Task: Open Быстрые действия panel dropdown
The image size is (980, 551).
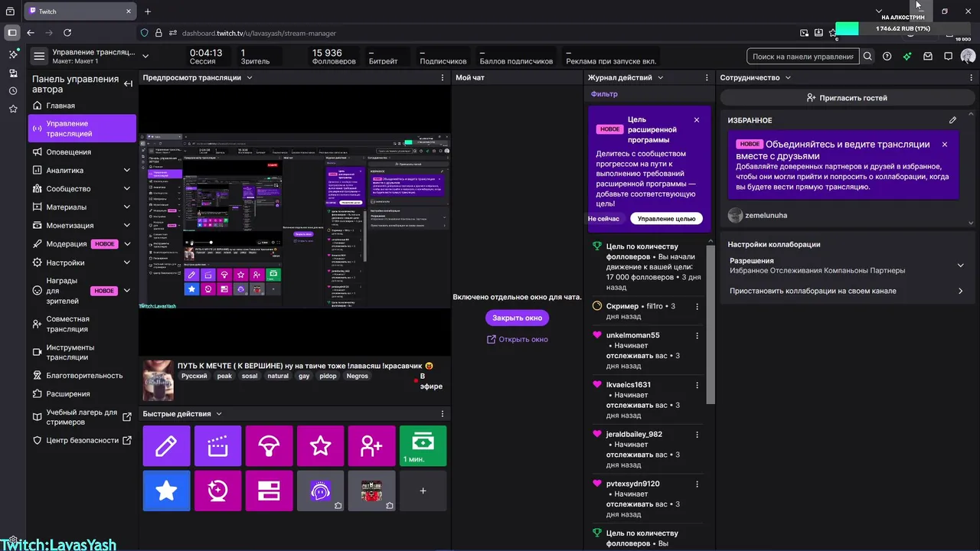Action: pyautogui.click(x=219, y=414)
